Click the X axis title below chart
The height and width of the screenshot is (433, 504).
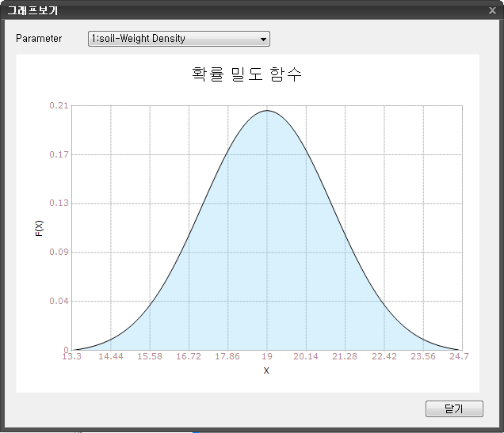point(266,370)
